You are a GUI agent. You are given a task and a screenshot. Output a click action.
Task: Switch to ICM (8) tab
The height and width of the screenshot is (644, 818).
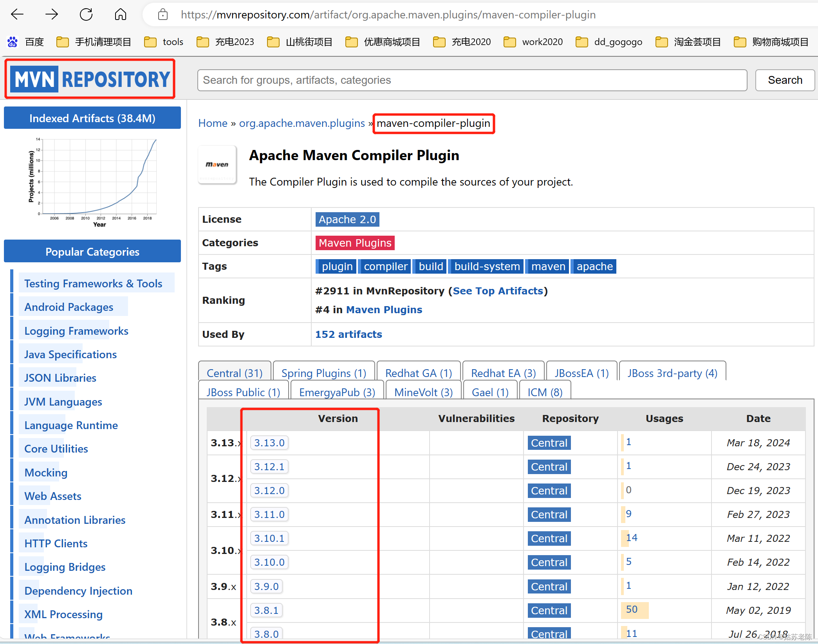545,391
